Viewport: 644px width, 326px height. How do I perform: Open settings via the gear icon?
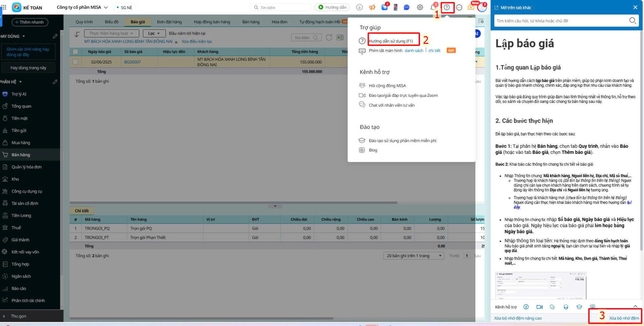[420, 7]
